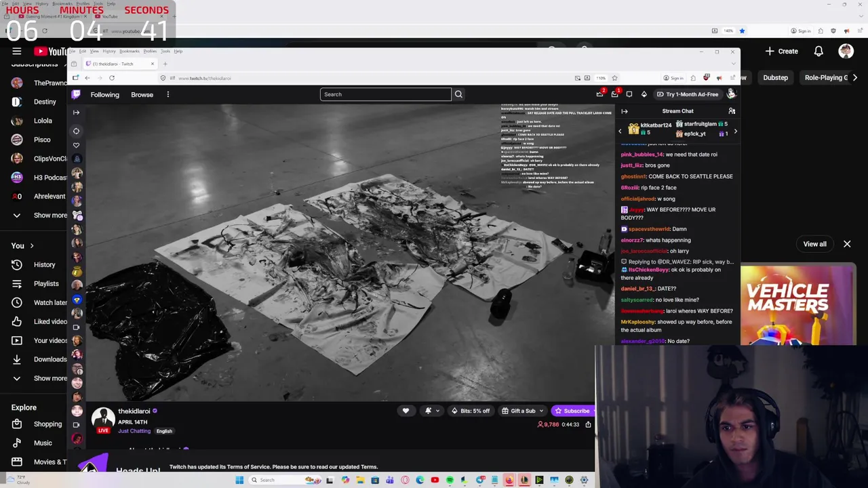Click Bits: 5% off button
Viewport: 868px width, 488px height.
pos(470,411)
